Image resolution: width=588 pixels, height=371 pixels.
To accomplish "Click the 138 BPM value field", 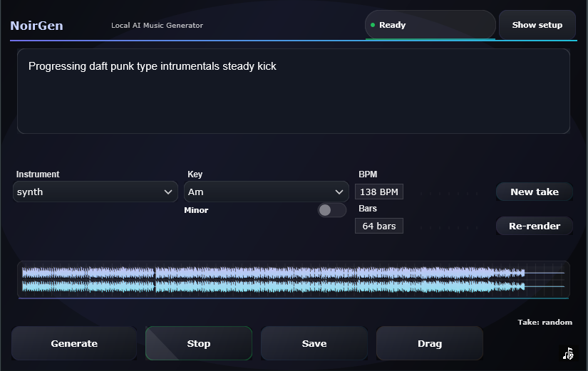I will pyautogui.click(x=379, y=192).
